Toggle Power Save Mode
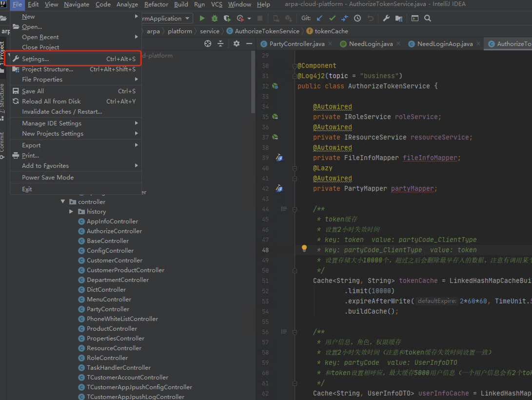532x400 pixels. [76, 178]
